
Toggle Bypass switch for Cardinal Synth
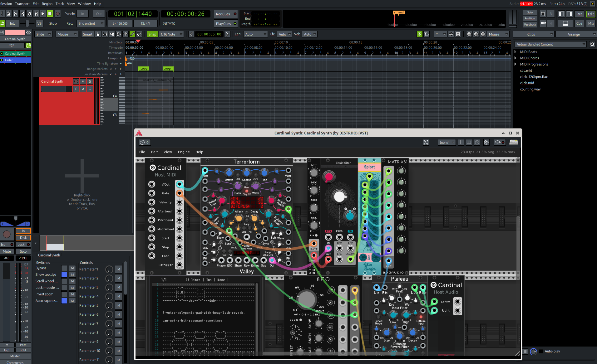[64, 268]
